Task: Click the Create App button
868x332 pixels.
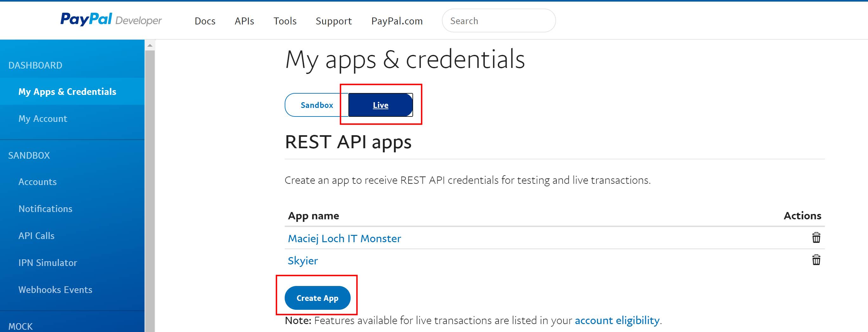Action: [x=317, y=298]
